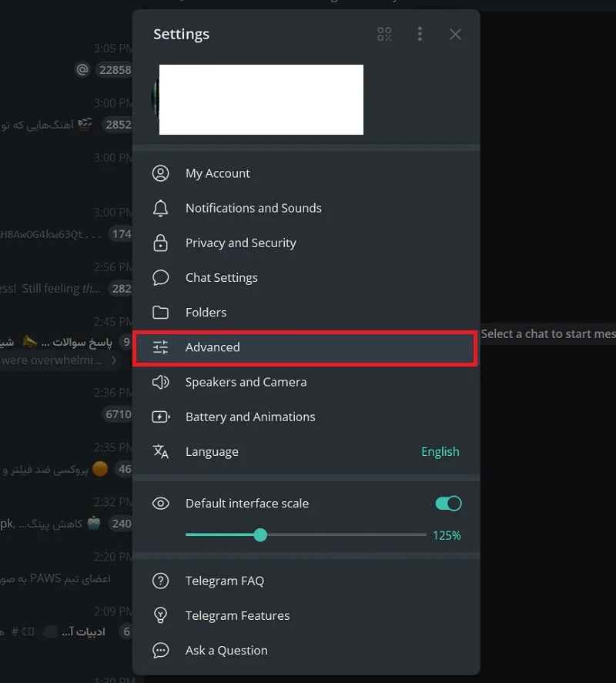Click the My Account person icon
616x683 pixels.
(x=160, y=173)
